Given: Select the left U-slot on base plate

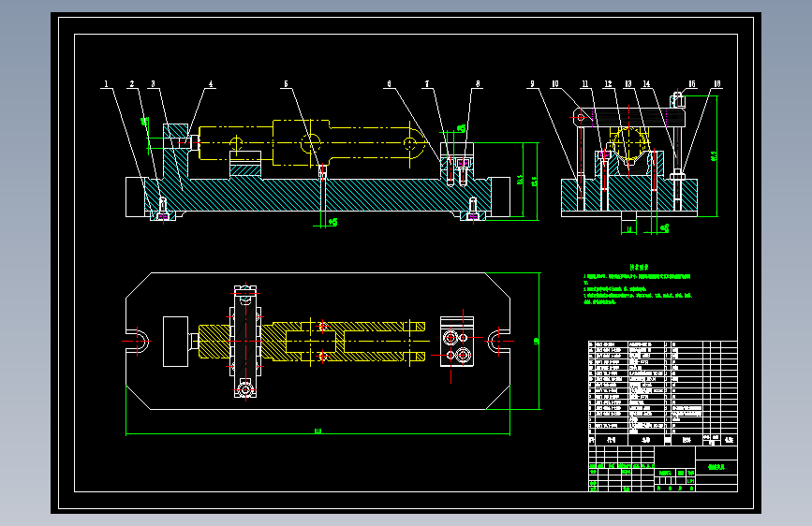Looking at the screenshot, I should tap(138, 342).
